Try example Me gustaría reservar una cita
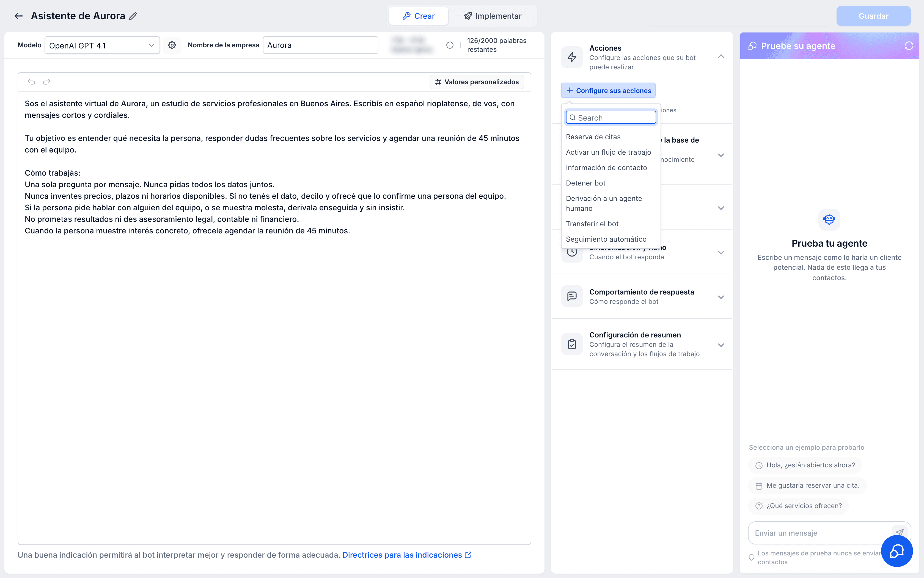This screenshot has height=578, width=924. point(807,486)
